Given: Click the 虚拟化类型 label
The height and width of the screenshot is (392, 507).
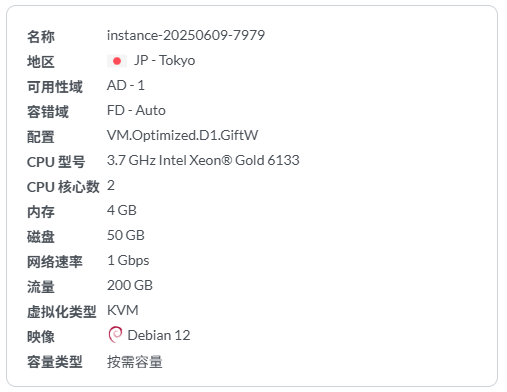Looking at the screenshot, I should click(x=62, y=312).
